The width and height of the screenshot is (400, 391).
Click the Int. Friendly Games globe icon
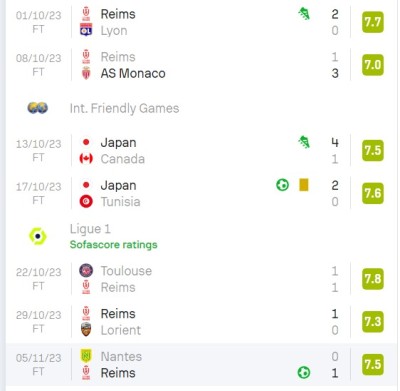pyautogui.click(x=38, y=108)
